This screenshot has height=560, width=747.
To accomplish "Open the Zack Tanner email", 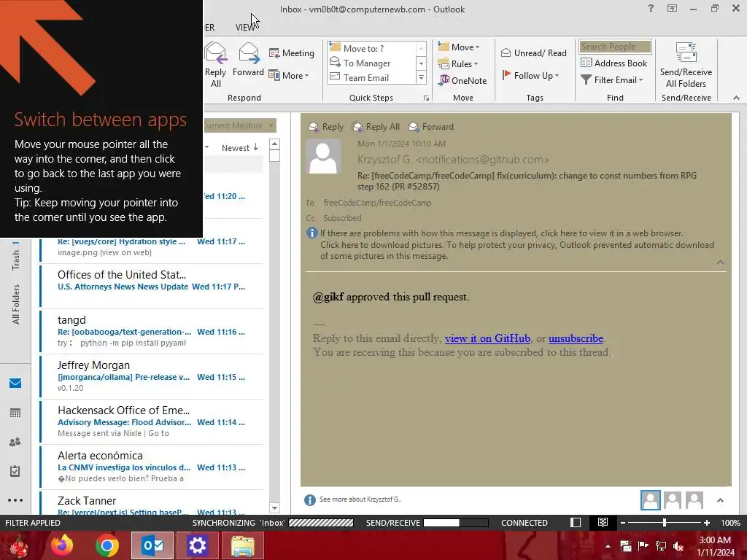I will 152,503.
